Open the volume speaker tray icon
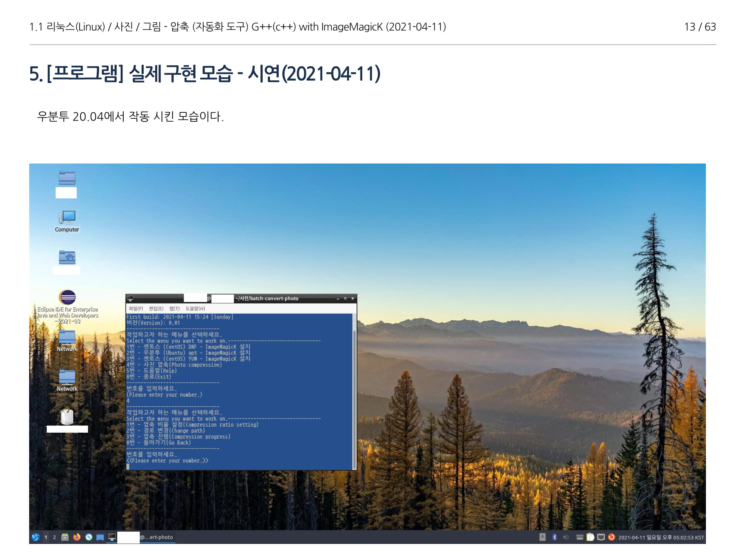 (x=565, y=537)
